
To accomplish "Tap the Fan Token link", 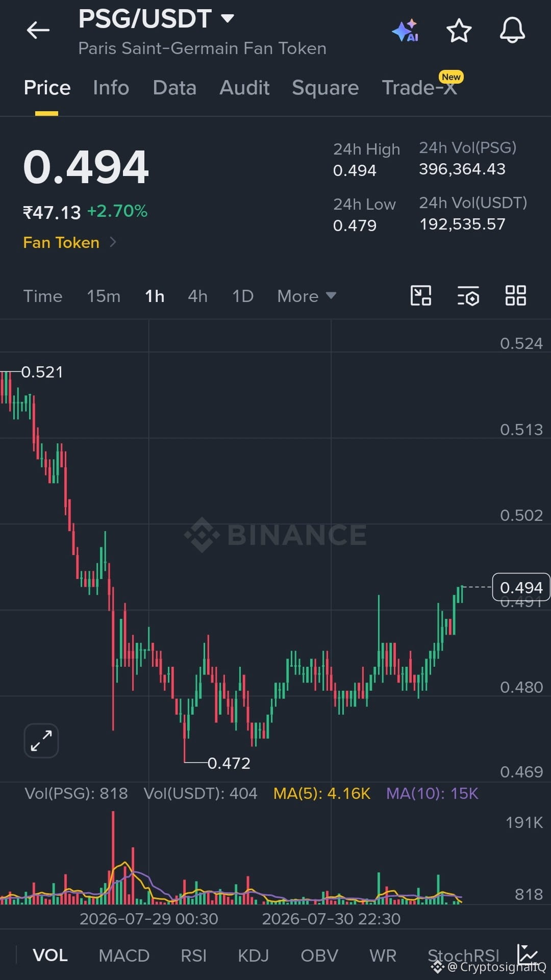I will 61,242.
